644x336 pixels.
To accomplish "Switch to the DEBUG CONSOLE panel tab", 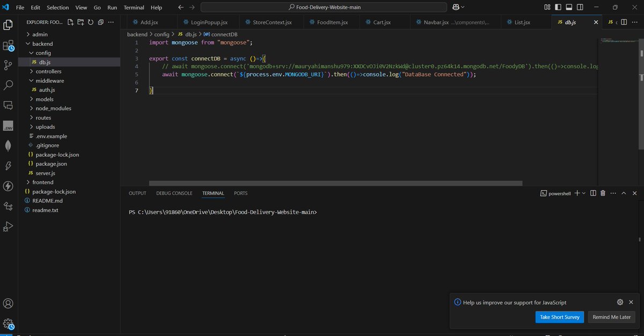I will click(x=174, y=193).
